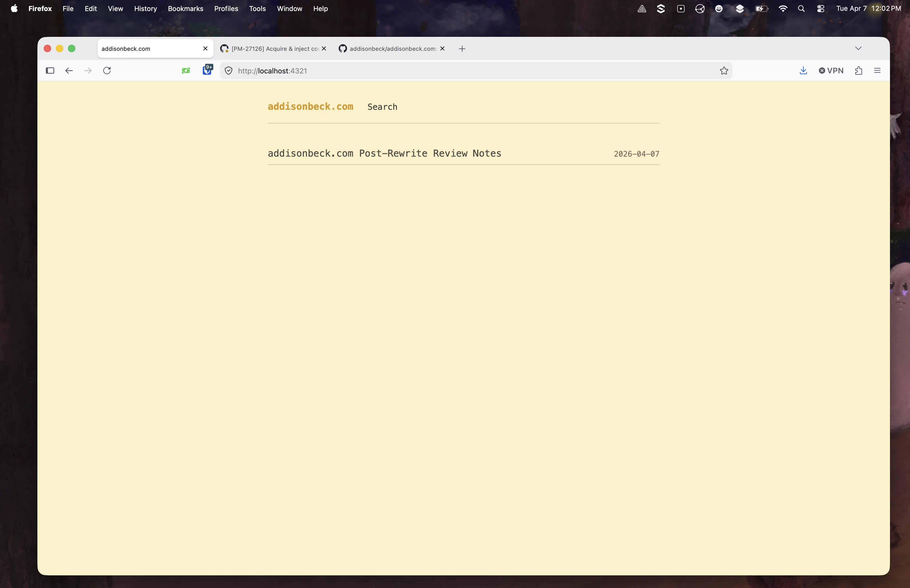Click the forward navigation arrow
The height and width of the screenshot is (588, 910).
(x=87, y=71)
